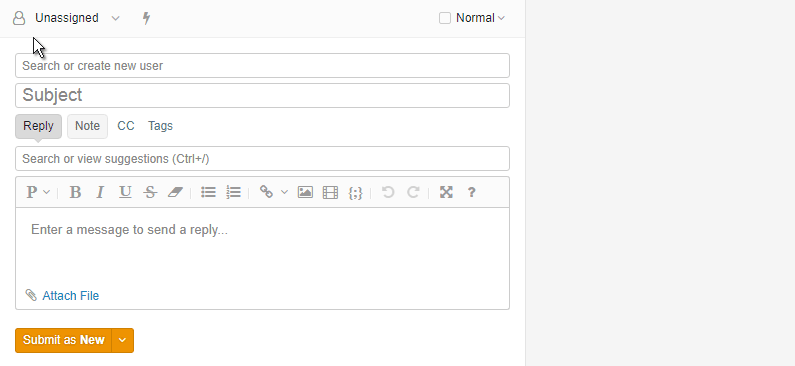Screen dimensions: 795x366
Task: Click the Attach File link
Action: click(70, 296)
